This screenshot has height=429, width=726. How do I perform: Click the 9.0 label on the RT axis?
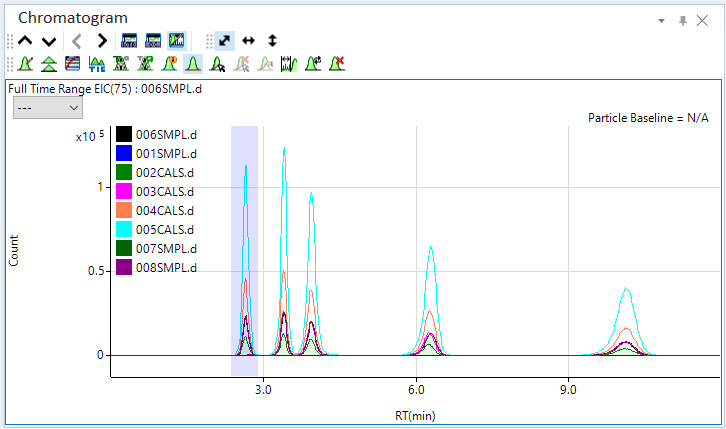(568, 390)
